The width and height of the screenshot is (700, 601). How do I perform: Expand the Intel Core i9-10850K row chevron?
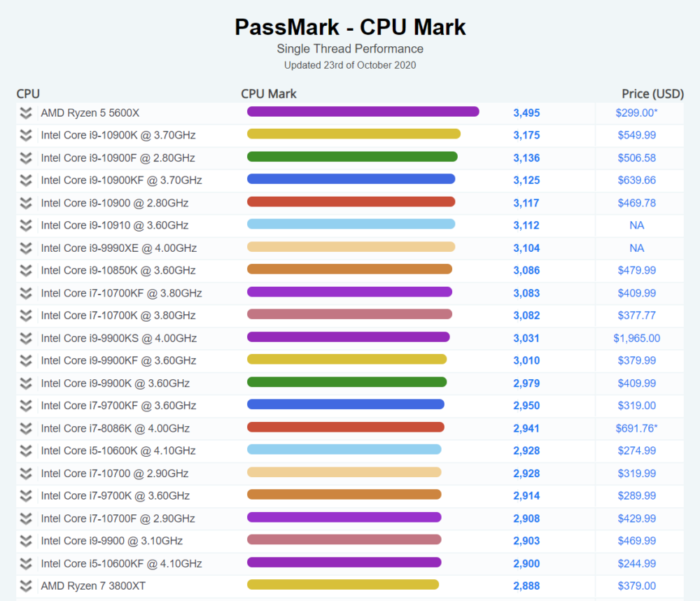pyautogui.click(x=26, y=270)
